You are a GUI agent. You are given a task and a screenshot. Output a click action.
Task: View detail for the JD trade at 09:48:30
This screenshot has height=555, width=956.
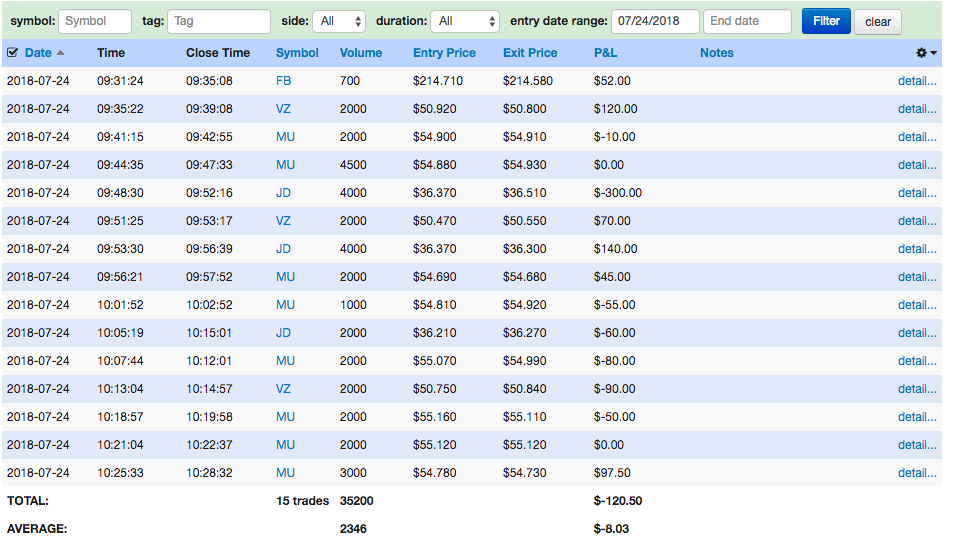(917, 193)
